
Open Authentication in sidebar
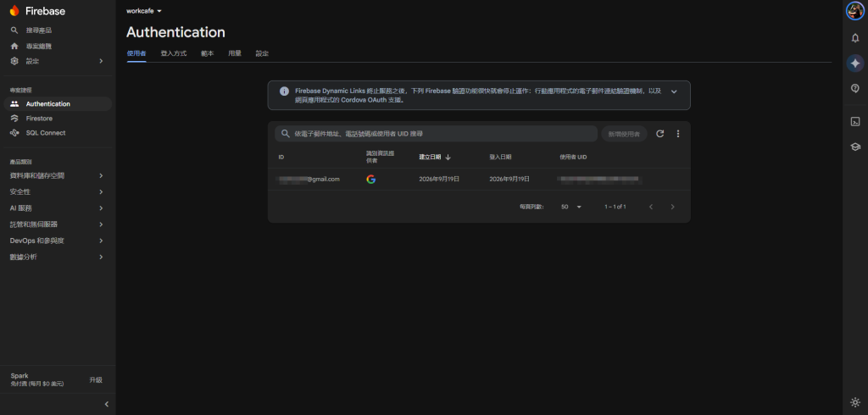[x=58, y=103]
